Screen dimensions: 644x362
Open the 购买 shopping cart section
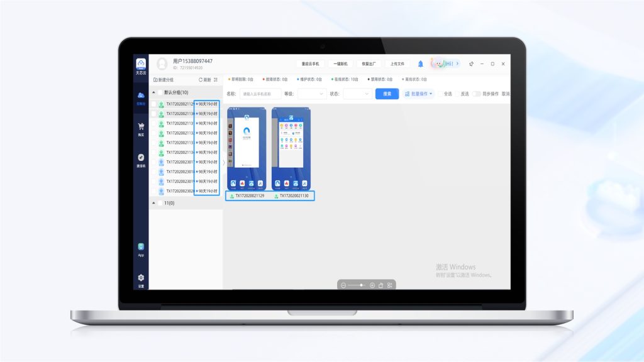coord(141,128)
